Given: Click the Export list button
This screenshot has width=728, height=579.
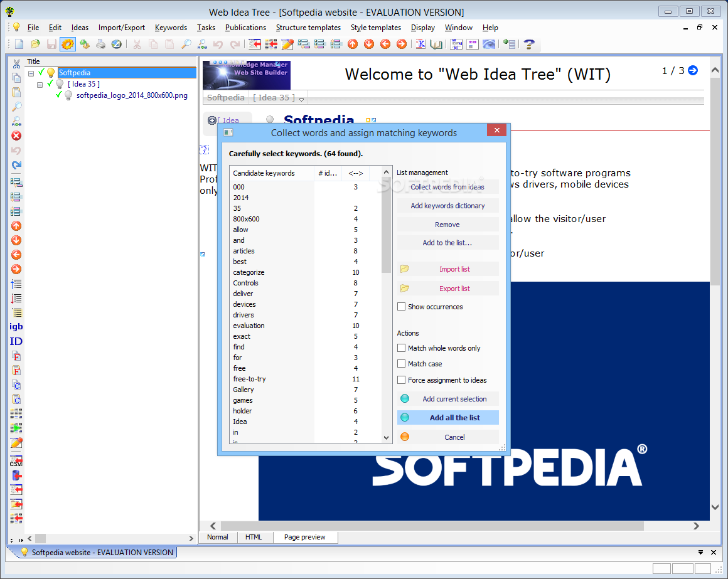Looking at the screenshot, I should tap(447, 289).
